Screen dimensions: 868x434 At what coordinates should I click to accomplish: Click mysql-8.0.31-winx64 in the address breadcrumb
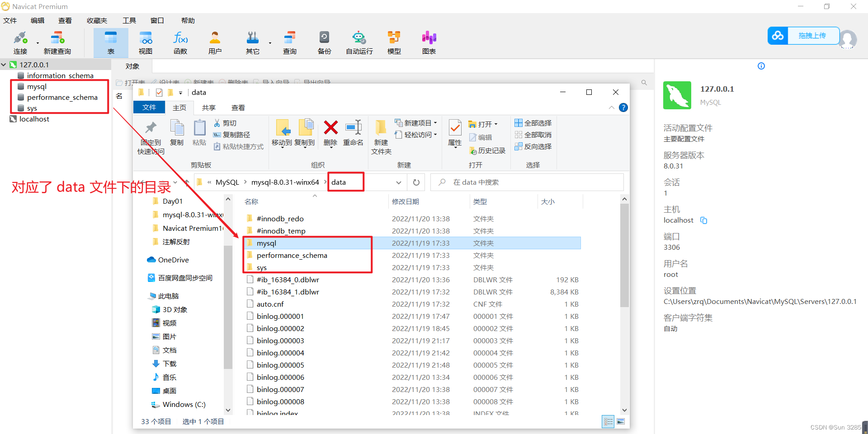pos(285,182)
